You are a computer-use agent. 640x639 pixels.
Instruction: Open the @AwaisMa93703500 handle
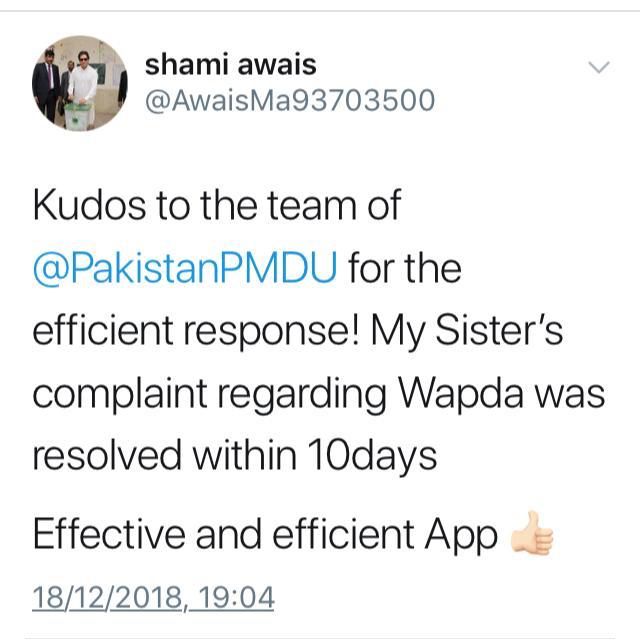pyautogui.click(x=290, y=100)
